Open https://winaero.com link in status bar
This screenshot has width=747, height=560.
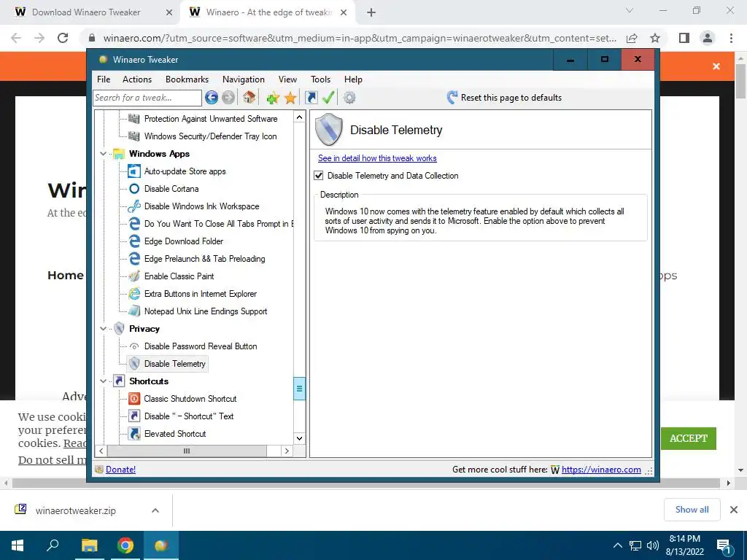(x=601, y=470)
